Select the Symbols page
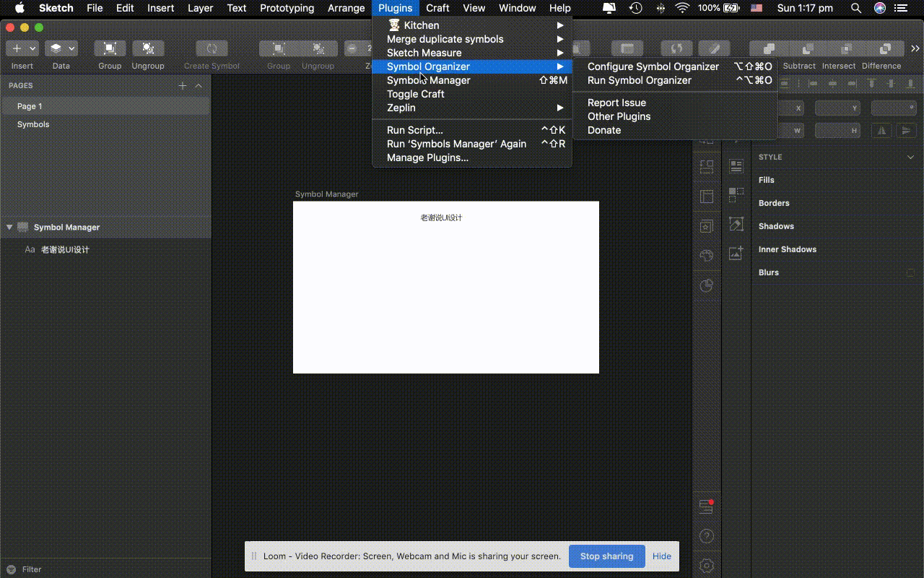This screenshot has height=578, width=924. click(105, 124)
